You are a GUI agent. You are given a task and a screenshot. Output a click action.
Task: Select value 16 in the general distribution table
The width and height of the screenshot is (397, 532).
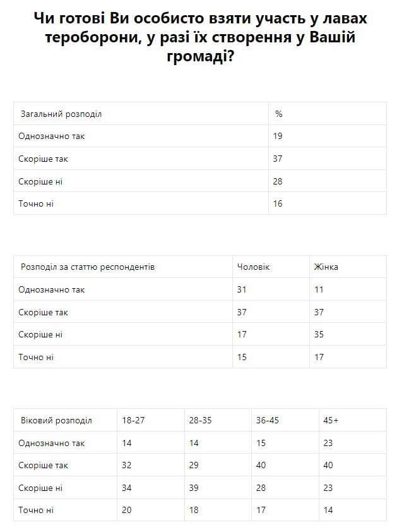click(x=278, y=203)
